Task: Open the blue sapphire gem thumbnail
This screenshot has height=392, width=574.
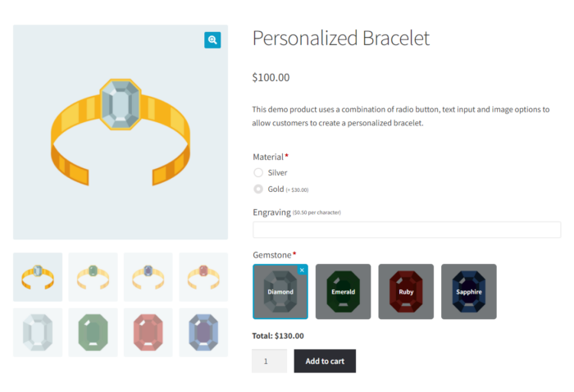Action: [x=203, y=332]
